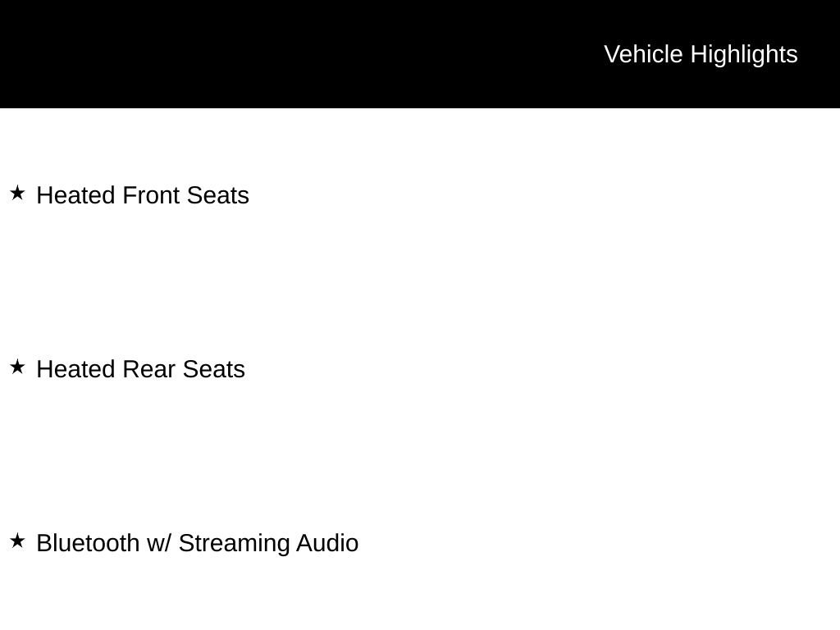Click the Heated Rear Seats highlight text
840x630 pixels.
[x=140, y=369]
